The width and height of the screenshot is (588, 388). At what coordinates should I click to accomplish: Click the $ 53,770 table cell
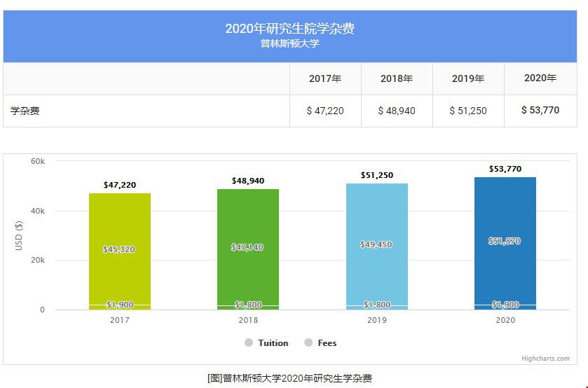(540, 110)
